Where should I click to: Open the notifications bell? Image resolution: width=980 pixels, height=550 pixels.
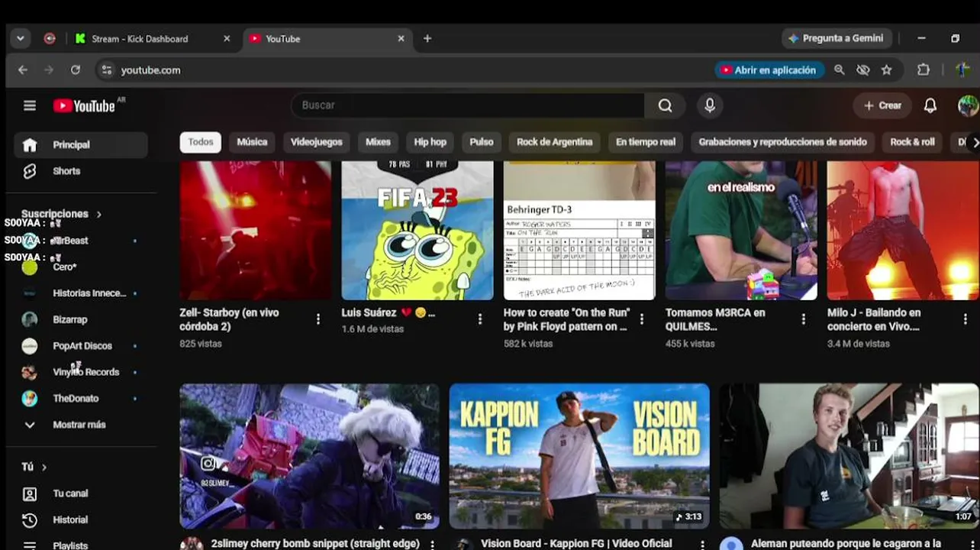[x=930, y=105]
